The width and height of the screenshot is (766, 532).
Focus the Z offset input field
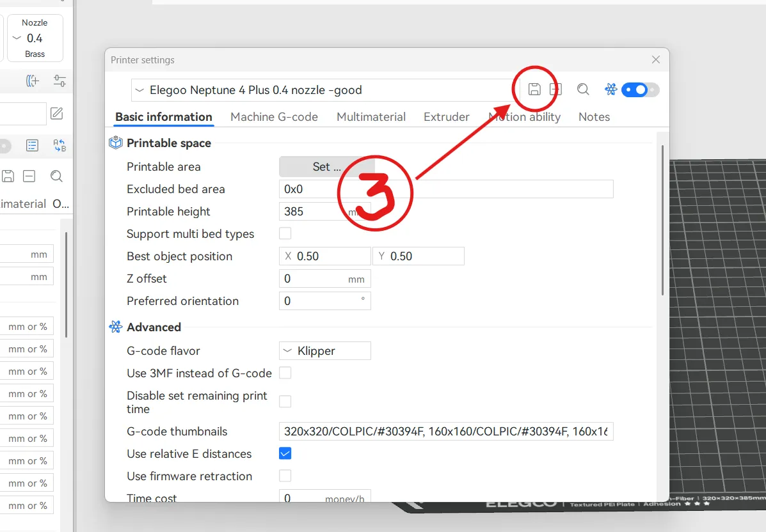(x=325, y=279)
